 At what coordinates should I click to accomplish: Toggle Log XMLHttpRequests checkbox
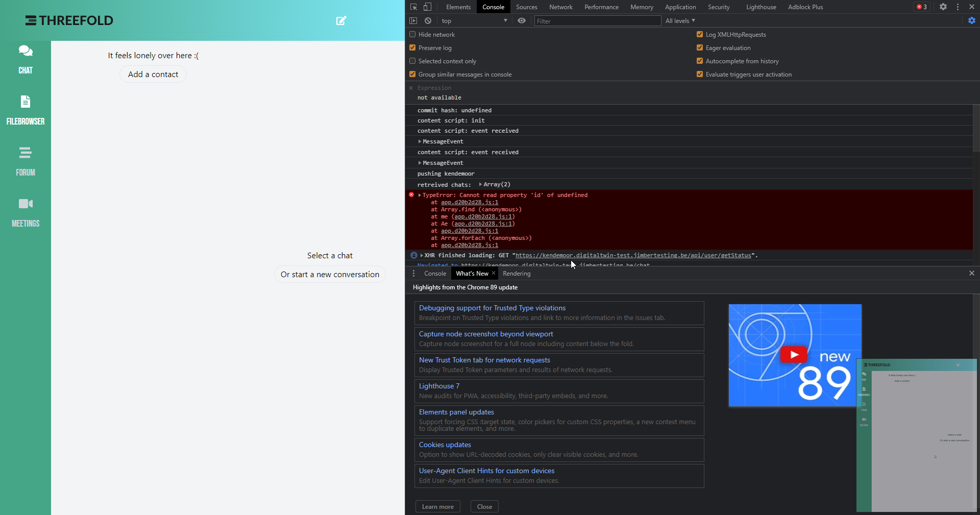700,34
